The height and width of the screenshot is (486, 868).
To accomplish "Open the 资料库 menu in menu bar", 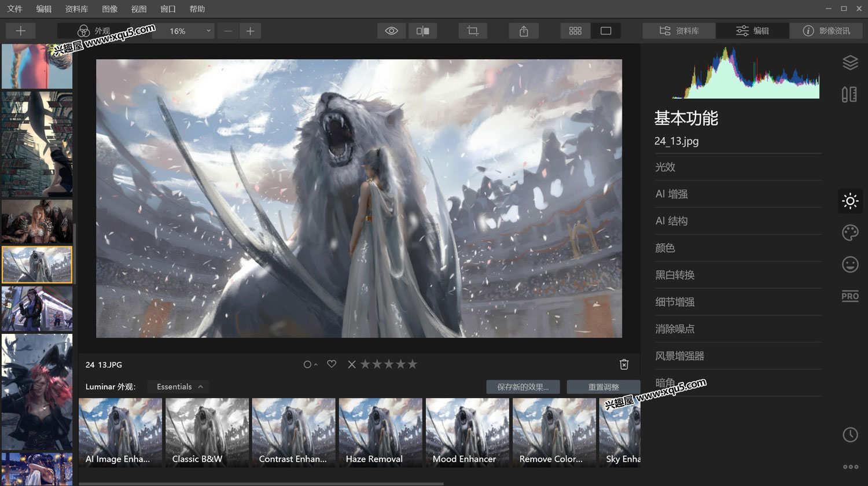I will 76,9.
